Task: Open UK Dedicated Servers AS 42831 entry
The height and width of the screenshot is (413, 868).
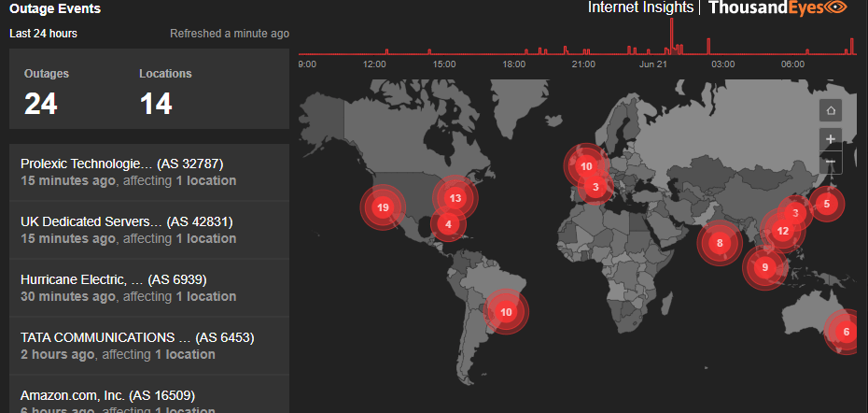Action: pyautogui.click(x=149, y=230)
